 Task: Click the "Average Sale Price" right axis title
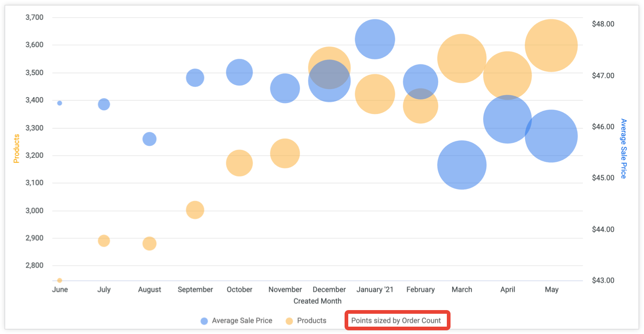(623, 149)
